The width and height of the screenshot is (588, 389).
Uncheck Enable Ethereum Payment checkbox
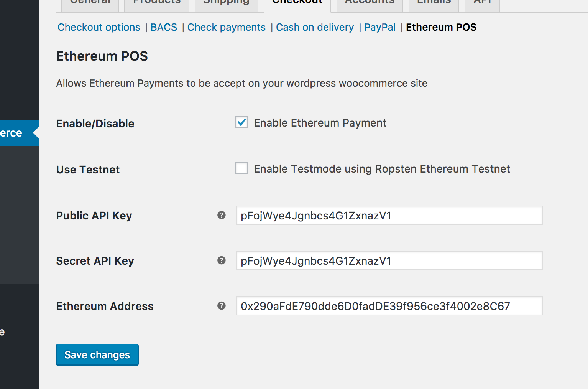point(241,122)
